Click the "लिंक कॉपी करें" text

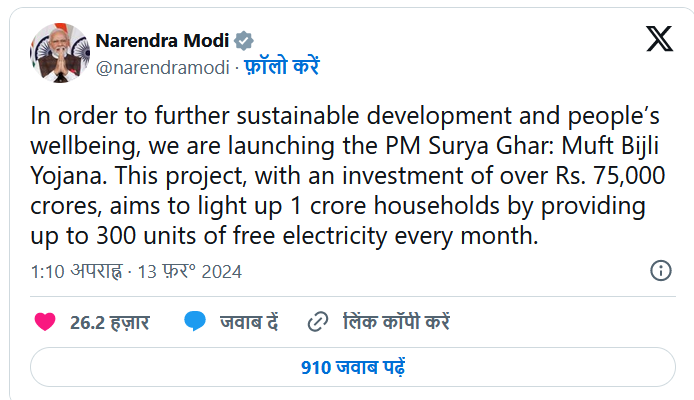[396, 322]
